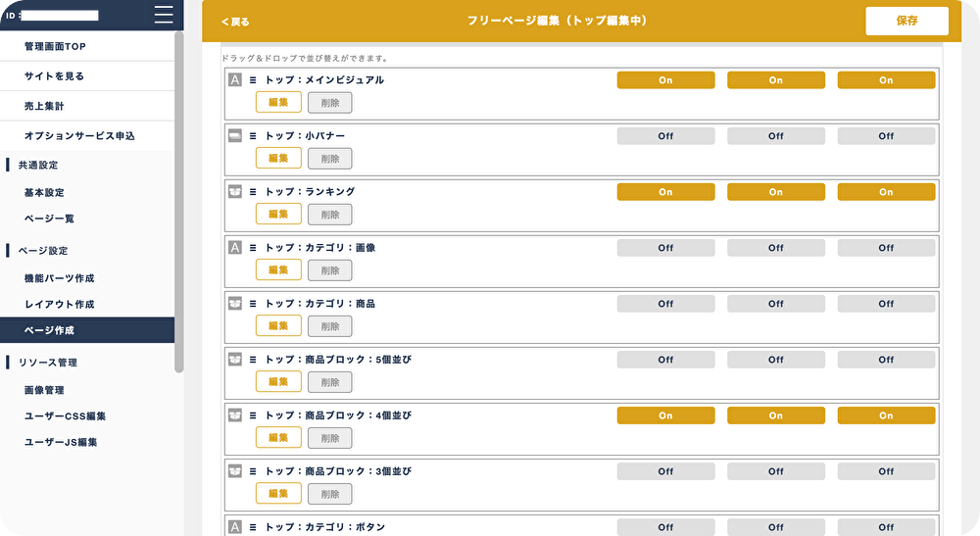
Task: Click the drag handle of トップ:小バナー row
Action: pyautogui.click(x=253, y=136)
